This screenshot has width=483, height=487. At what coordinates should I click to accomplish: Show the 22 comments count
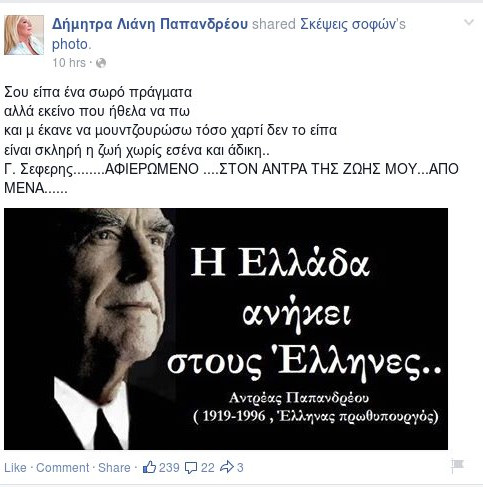click(x=208, y=467)
